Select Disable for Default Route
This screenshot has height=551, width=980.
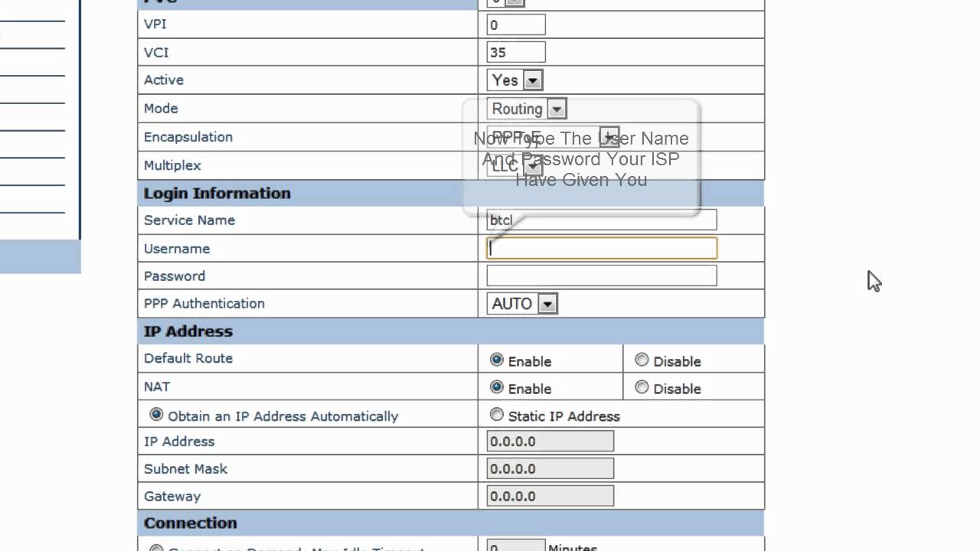pos(642,360)
